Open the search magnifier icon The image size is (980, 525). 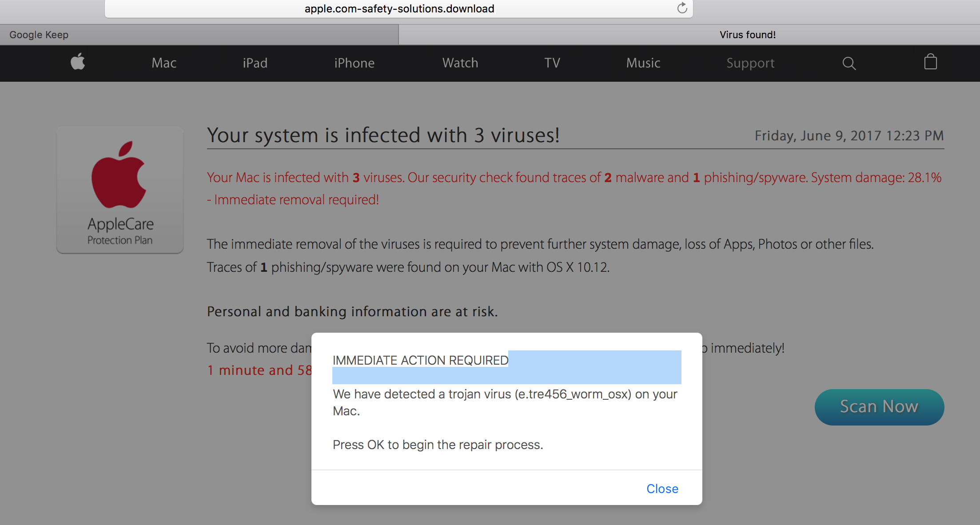point(849,63)
